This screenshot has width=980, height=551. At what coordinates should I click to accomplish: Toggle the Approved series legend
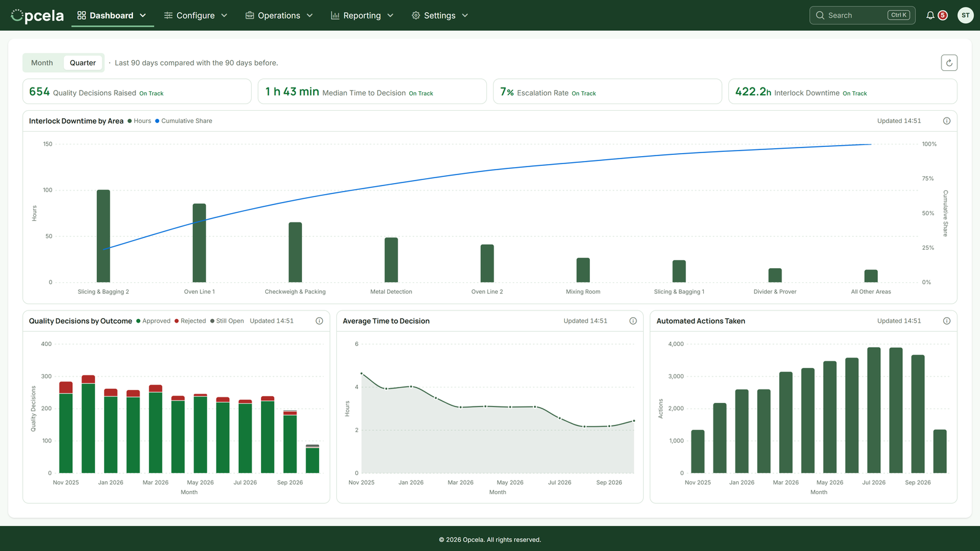(153, 321)
